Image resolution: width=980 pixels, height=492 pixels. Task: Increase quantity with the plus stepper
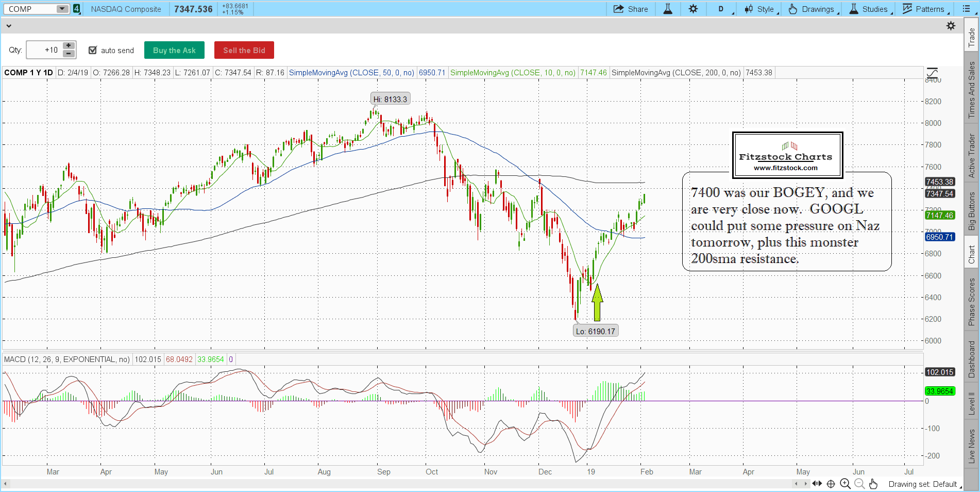click(x=69, y=46)
